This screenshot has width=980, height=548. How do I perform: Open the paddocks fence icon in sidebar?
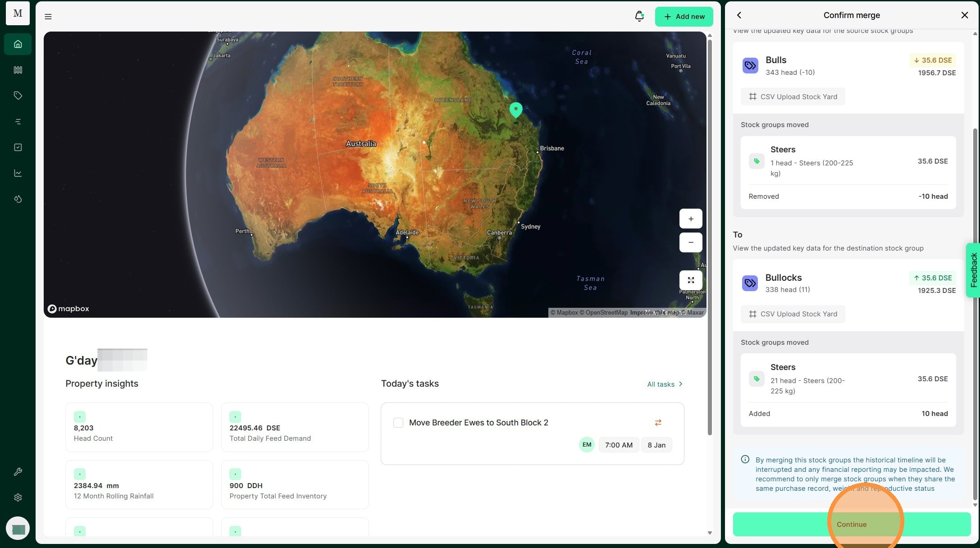pos(18,70)
